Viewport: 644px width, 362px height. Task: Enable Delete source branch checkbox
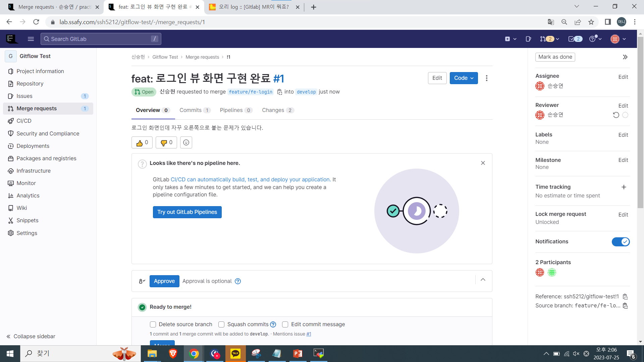tap(153, 324)
